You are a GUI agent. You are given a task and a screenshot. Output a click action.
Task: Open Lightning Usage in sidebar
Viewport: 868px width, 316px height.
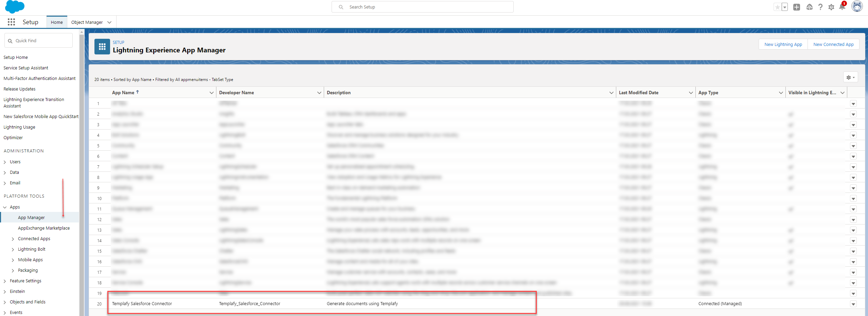point(19,127)
